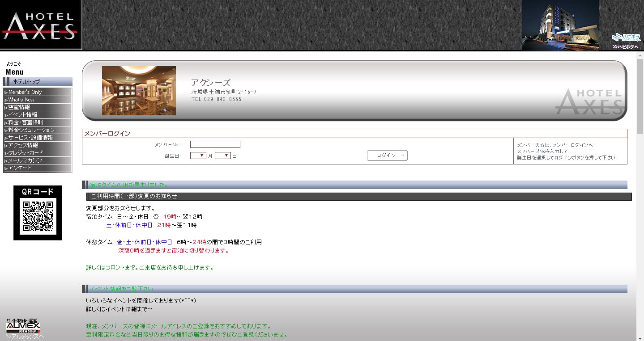Screen dimensions: 644x341
Task: Open 料金シミュレーション in the sidebar
Action: coord(38,130)
